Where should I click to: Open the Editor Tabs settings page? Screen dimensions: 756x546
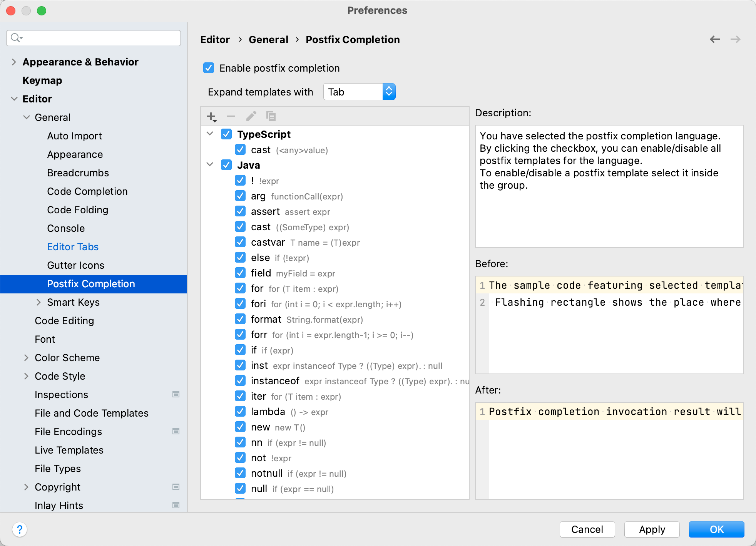point(73,247)
